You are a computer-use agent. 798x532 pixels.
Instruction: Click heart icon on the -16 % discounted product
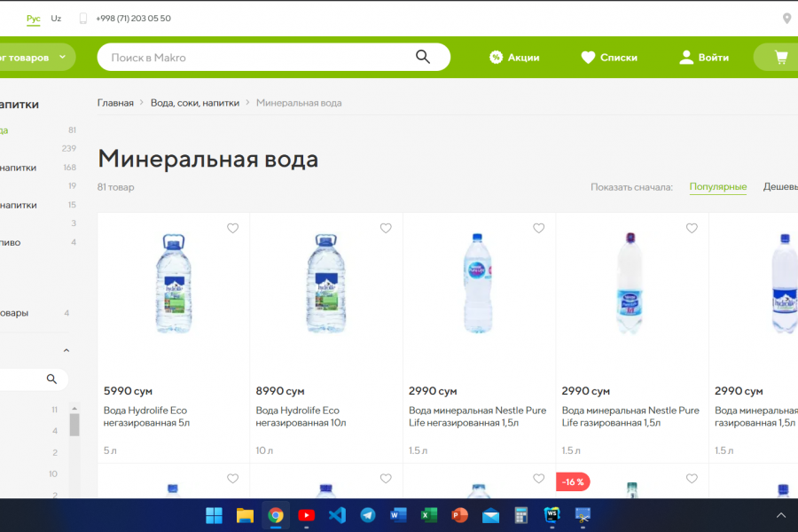pos(692,479)
